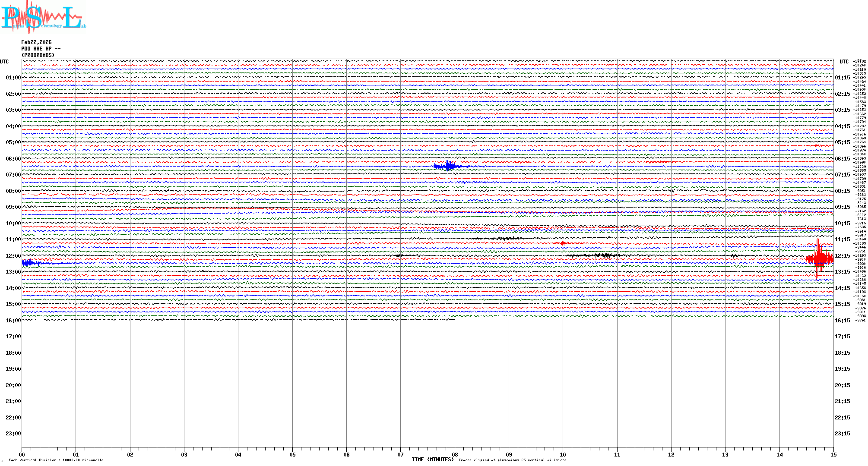Click the Traces clipped footnote text
Viewport: 868px width, 466px height.
(x=512, y=460)
